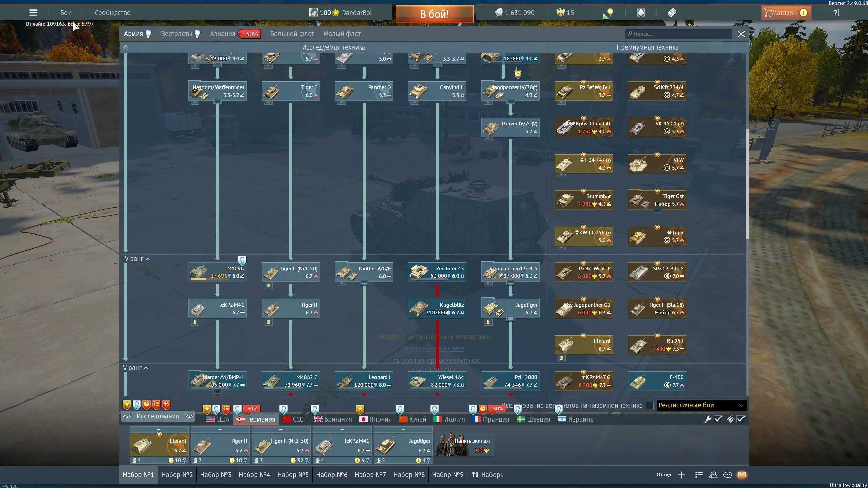Toggle helicopter research on ground vehicles checkbox
This screenshot has width=868, height=488.
[x=650, y=405]
